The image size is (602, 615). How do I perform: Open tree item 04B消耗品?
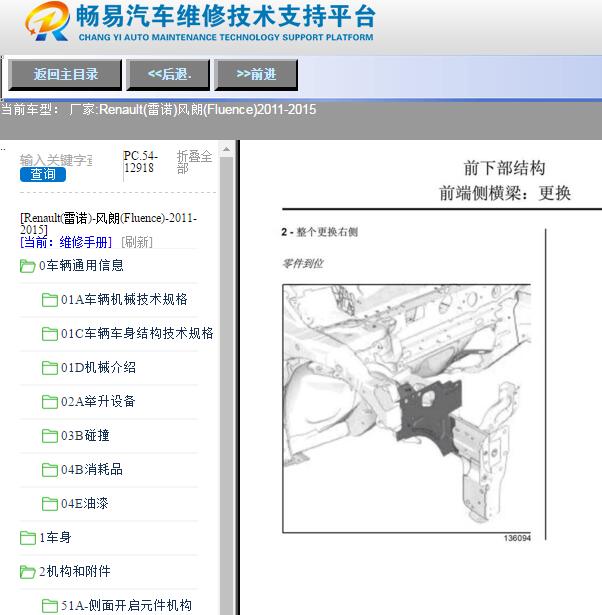click(92, 469)
